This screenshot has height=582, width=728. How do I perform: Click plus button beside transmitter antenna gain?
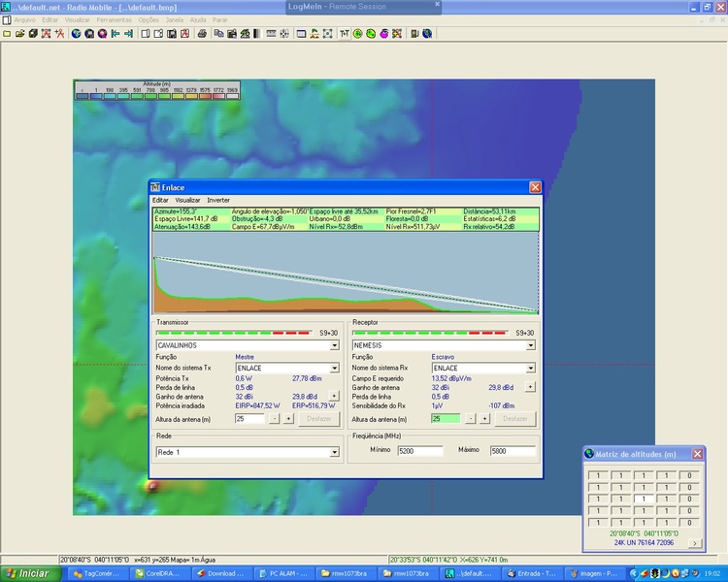334,396
